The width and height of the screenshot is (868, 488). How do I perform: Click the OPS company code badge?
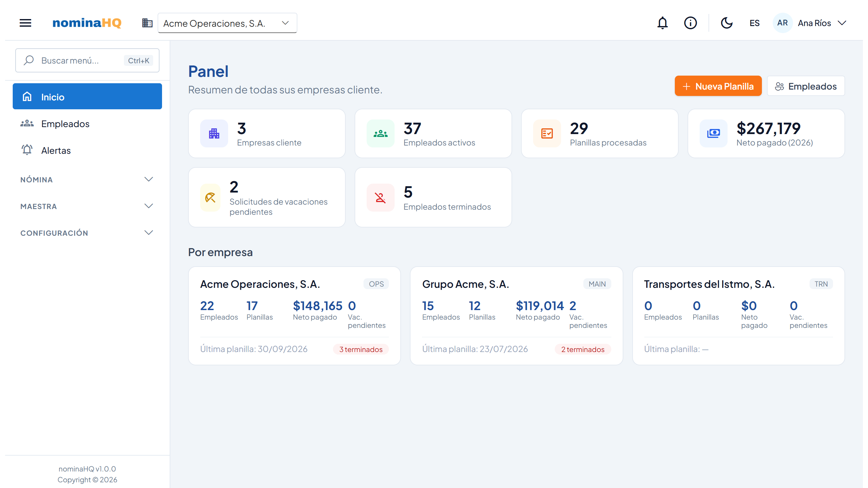pos(376,284)
